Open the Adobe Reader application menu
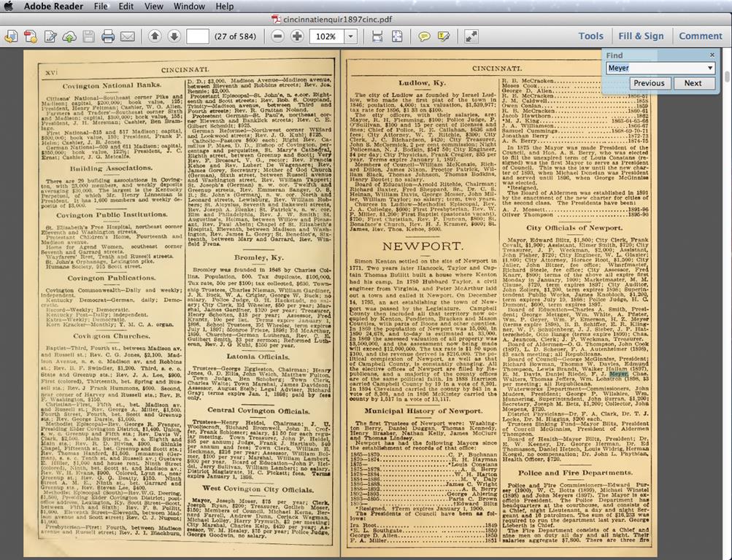The width and height of the screenshot is (732, 560). pos(54,6)
